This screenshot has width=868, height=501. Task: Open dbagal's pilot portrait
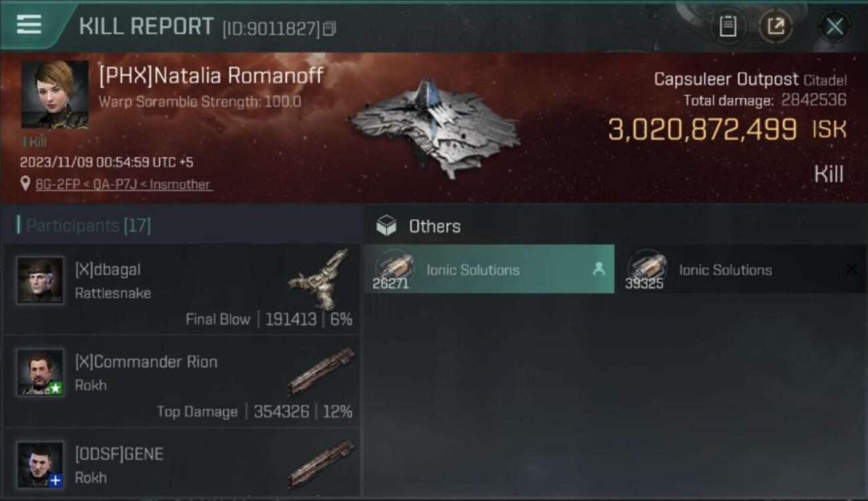tap(41, 281)
